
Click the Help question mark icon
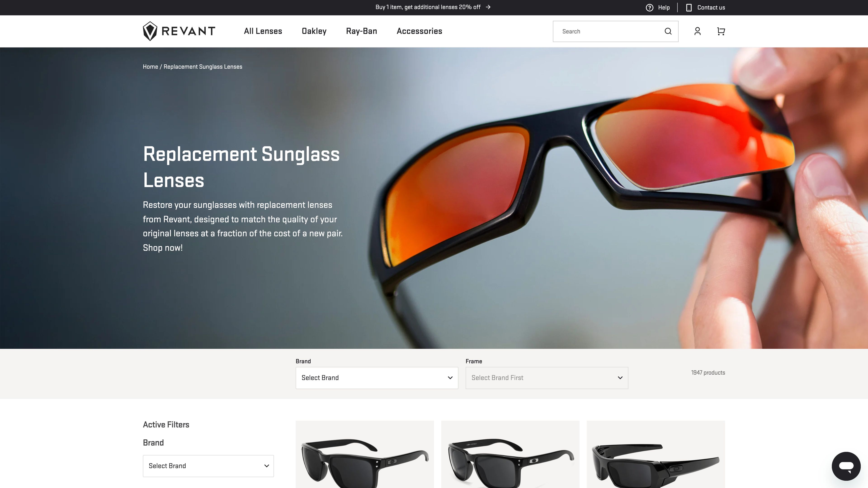coord(650,7)
